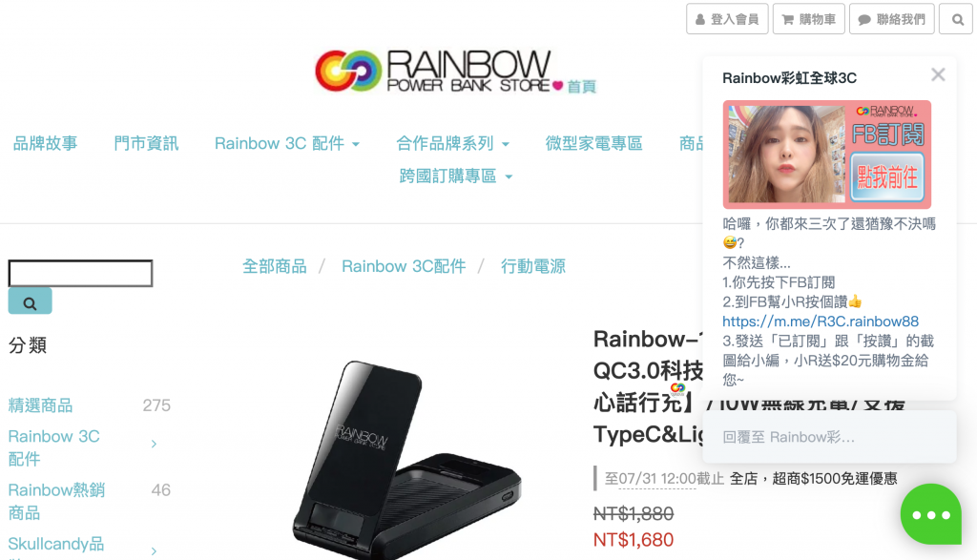Viewport: 977px width, 560px height.
Task: Click 行動電源 breadcrumb link
Action: tap(533, 266)
